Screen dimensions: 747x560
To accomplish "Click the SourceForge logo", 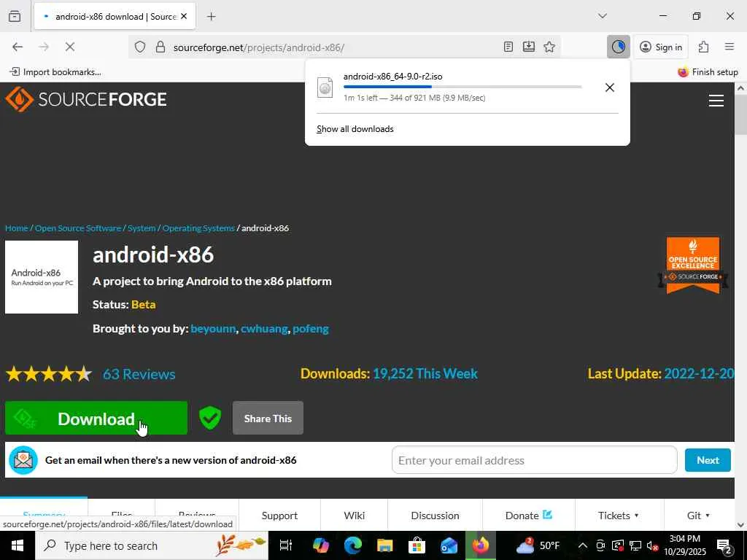I will (x=86, y=99).
